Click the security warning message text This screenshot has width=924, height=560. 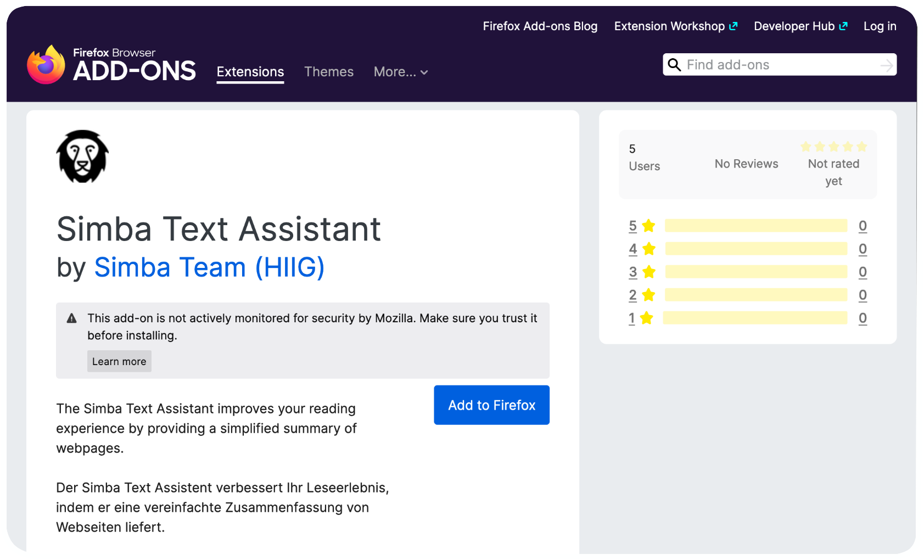(x=312, y=327)
